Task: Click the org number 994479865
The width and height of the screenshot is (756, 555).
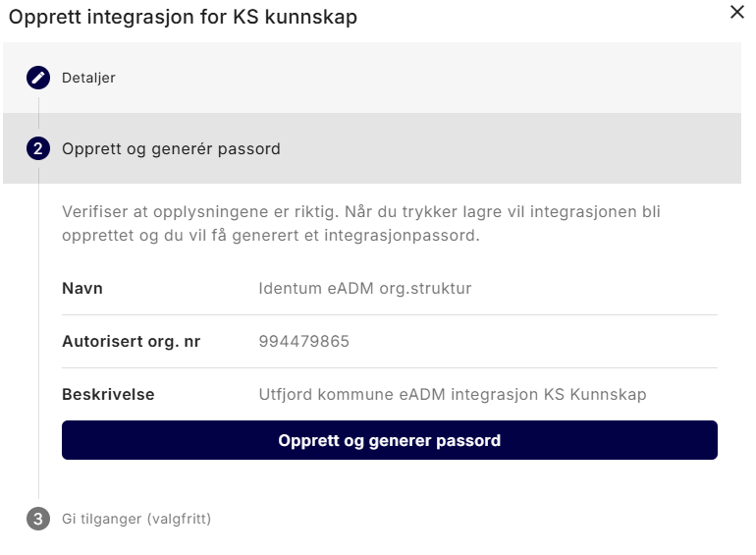Action: point(304,342)
